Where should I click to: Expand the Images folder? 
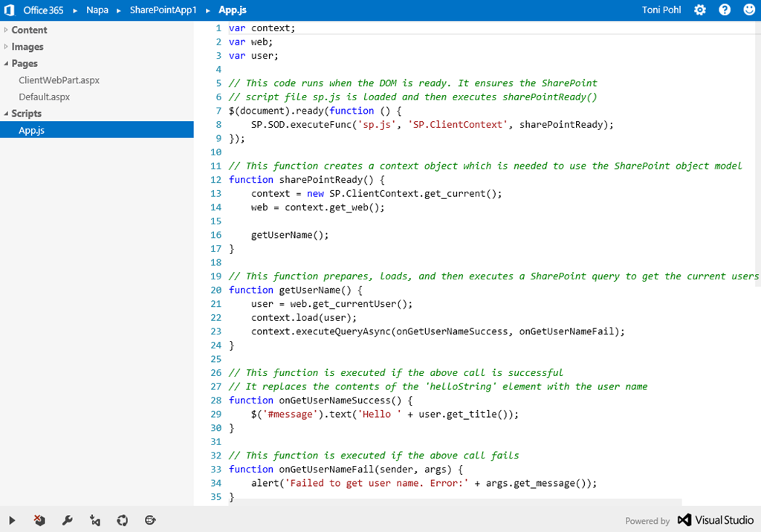pyautogui.click(x=27, y=47)
